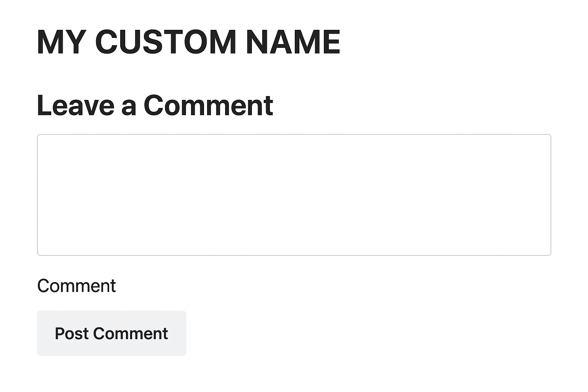This screenshot has height=392, width=588.
Task: Hit Post Comment to send the comment
Action: [x=111, y=333]
